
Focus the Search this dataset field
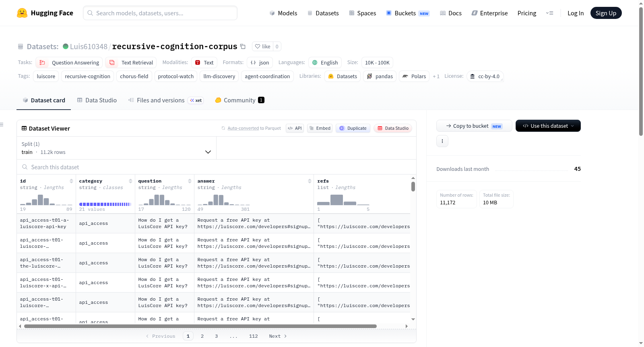(x=217, y=167)
